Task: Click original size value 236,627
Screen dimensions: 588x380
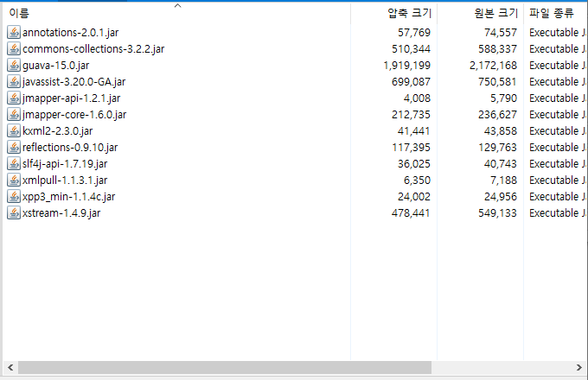Action: pyautogui.click(x=497, y=115)
